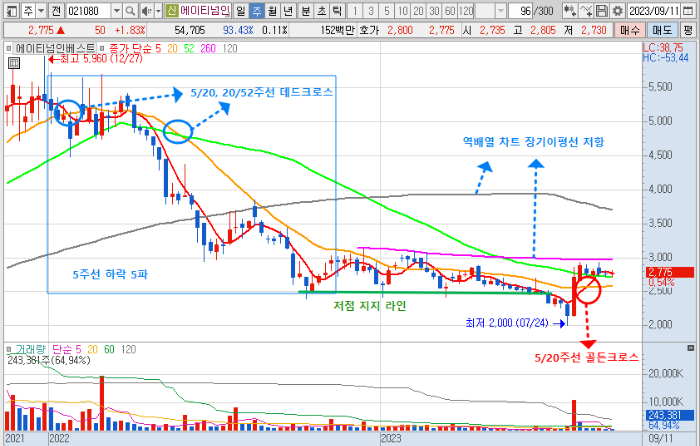
Task: Click the 2022 year marker on time axis
Action: [x=59, y=438]
